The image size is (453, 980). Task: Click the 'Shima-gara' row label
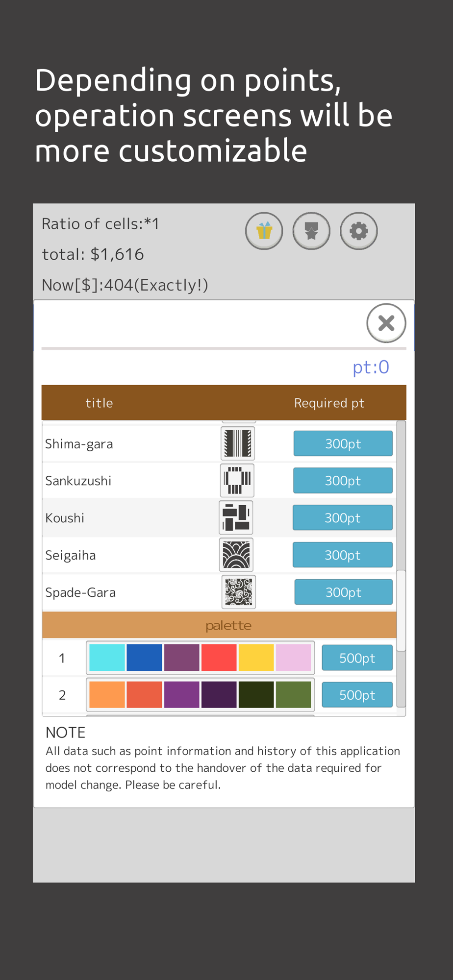coord(79,444)
